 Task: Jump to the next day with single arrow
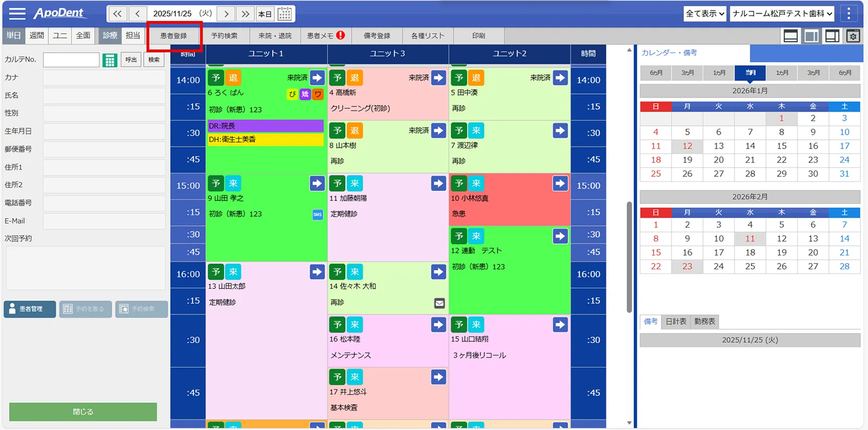point(226,14)
